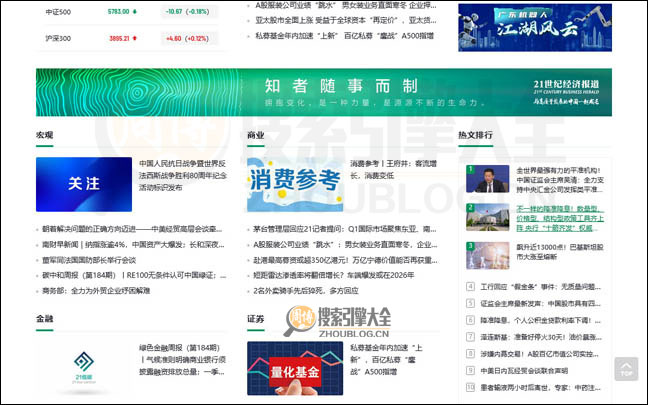Open the 短距雷达渗透率 article
This screenshot has height=405, width=648.
(334, 275)
